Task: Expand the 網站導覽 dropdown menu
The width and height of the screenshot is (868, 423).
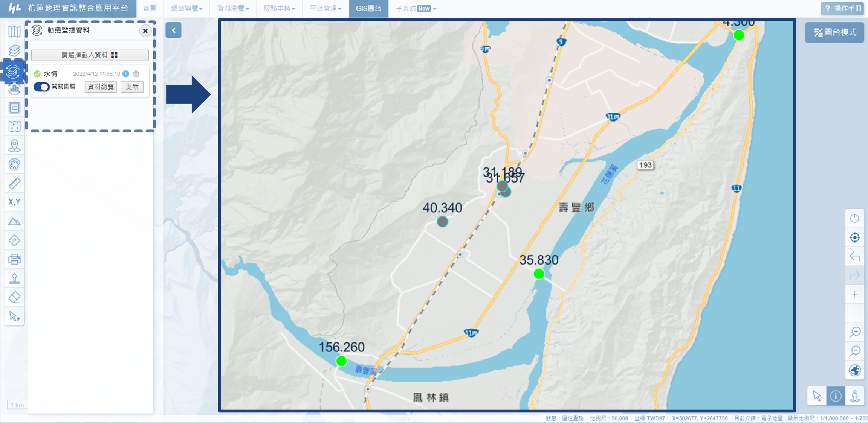Action: pyautogui.click(x=186, y=8)
